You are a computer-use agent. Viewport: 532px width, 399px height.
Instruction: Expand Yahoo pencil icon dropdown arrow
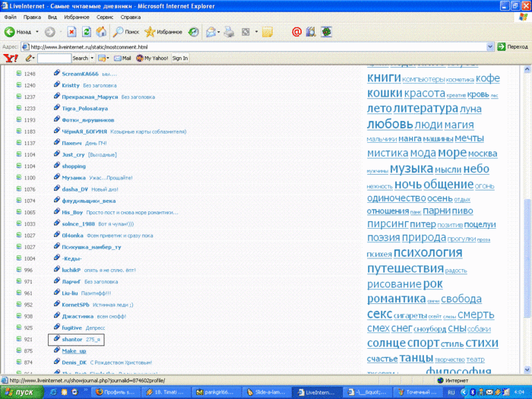(33, 59)
